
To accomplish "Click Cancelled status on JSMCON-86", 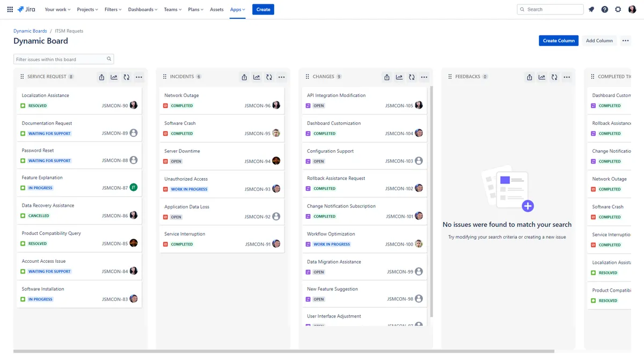I will (39, 216).
